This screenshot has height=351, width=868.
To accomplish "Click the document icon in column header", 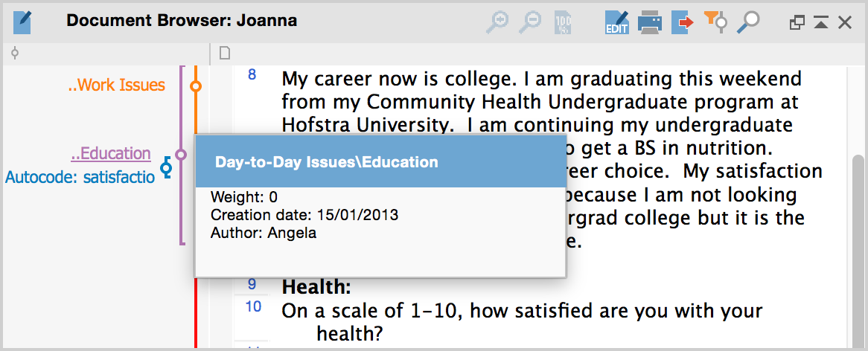I will (224, 53).
